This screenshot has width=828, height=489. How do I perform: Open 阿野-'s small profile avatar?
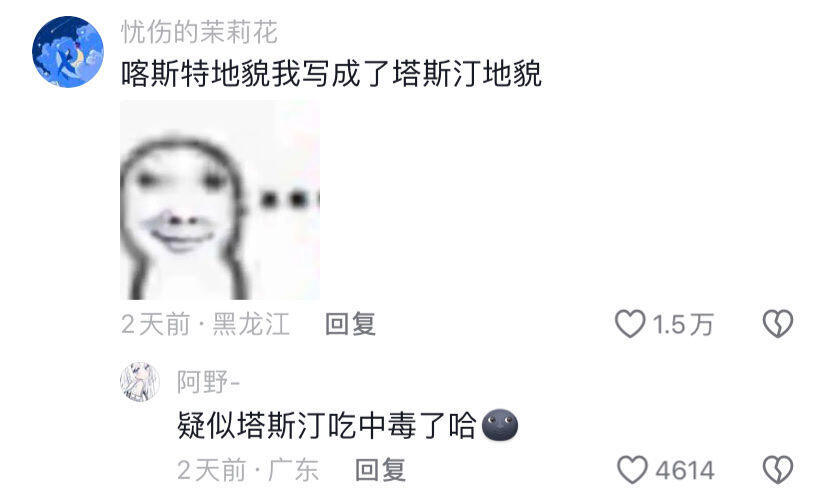coord(140,382)
